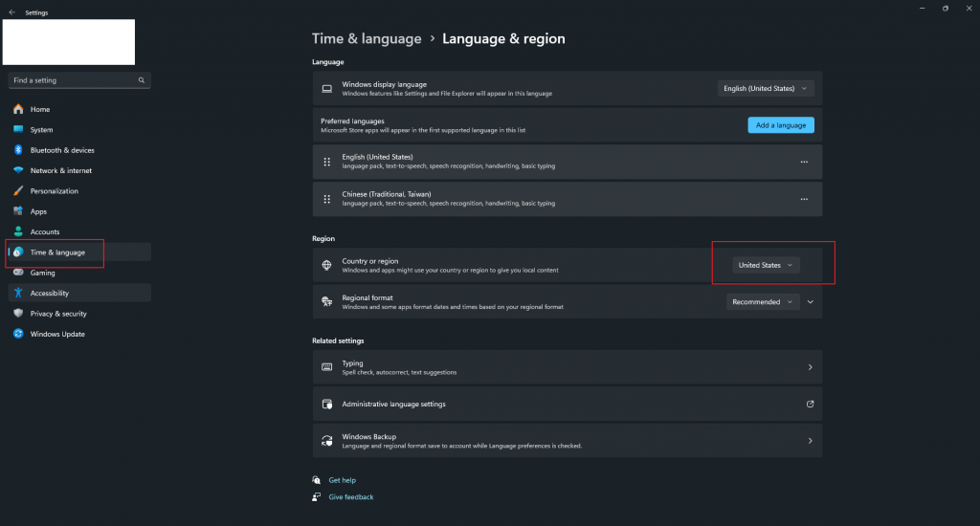Go to Home settings page

click(79, 109)
